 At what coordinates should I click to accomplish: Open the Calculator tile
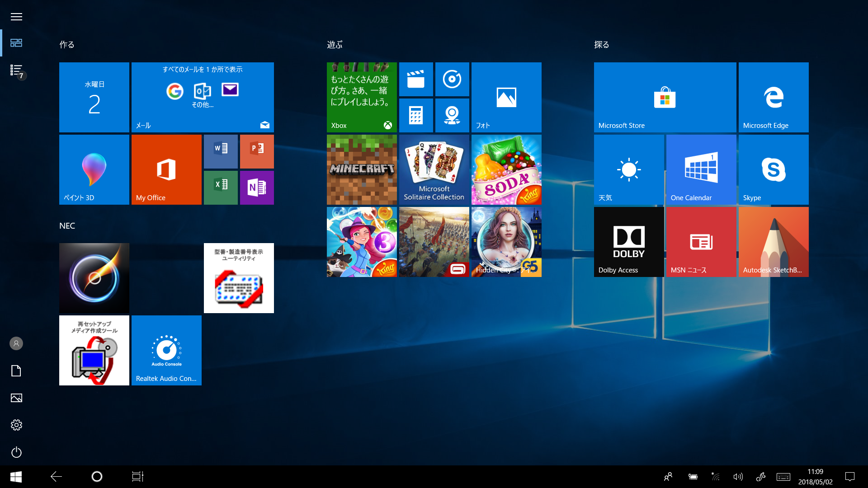[416, 115]
